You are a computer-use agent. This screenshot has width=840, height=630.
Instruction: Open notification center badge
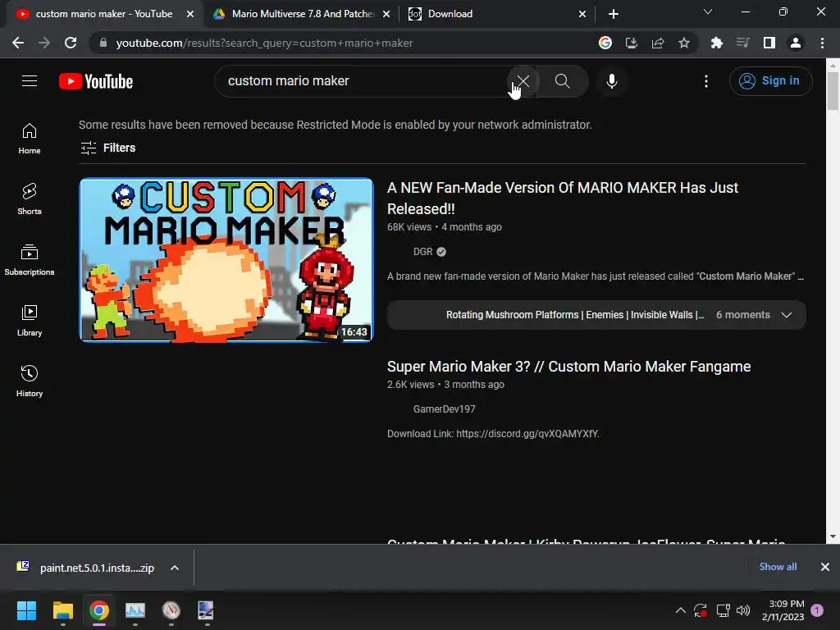click(x=817, y=610)
